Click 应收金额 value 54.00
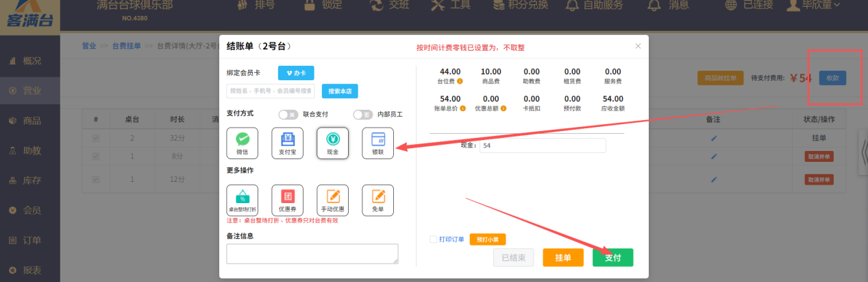The width and height of the screenshot is (868, 282). pyautogui.click(x=612, y=99)
